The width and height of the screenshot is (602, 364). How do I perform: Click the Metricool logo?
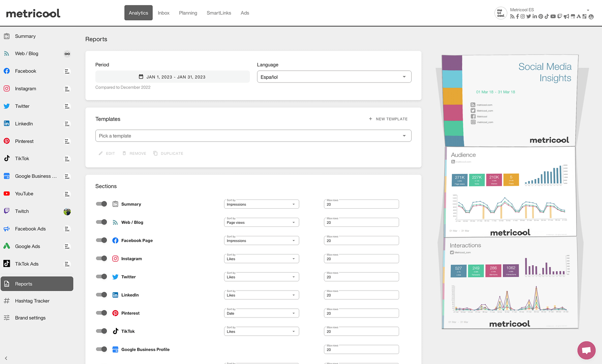pyautogui.click(x=33, y=13)
